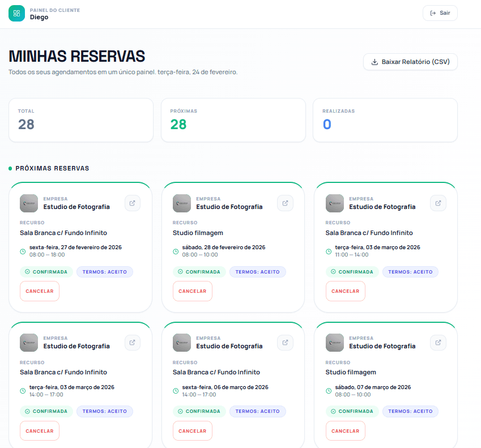Open external link on first Sala Branca card
481x448 pixels.
tap(132, 203)
